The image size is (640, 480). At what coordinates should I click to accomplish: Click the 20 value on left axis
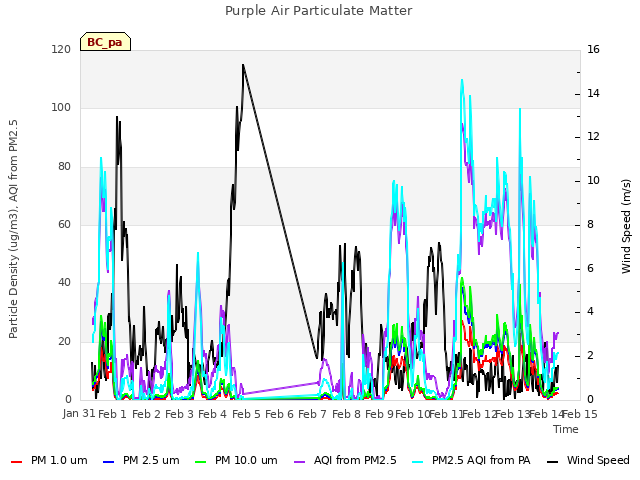64,341
